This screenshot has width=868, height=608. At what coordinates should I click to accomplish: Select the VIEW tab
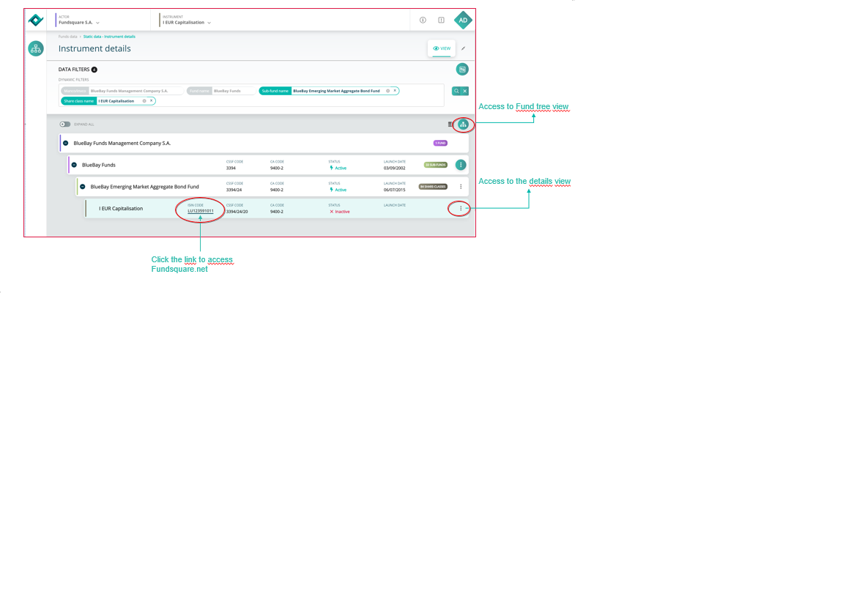[x=442, y=48]
